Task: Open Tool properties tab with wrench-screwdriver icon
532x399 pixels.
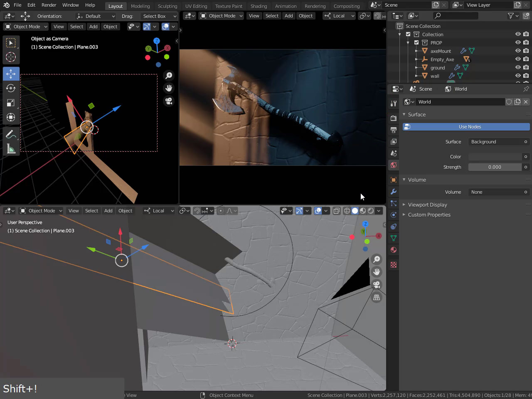Action: [x=393, y=103]
